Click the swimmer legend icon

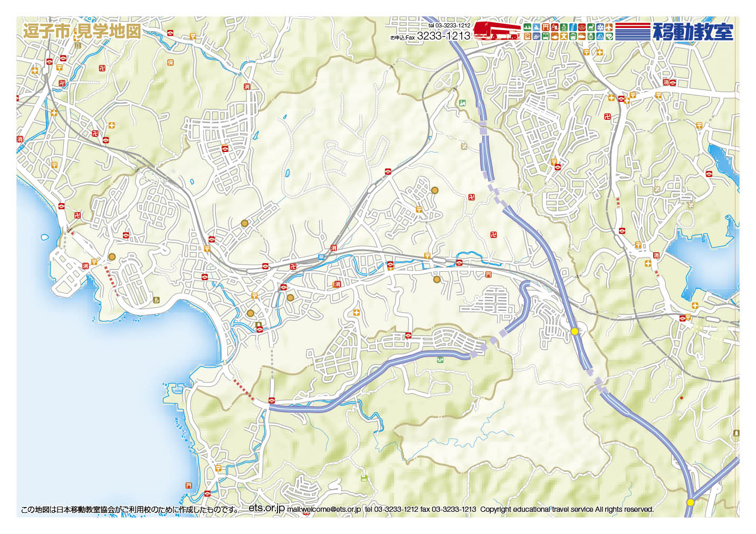click(537, 27)
